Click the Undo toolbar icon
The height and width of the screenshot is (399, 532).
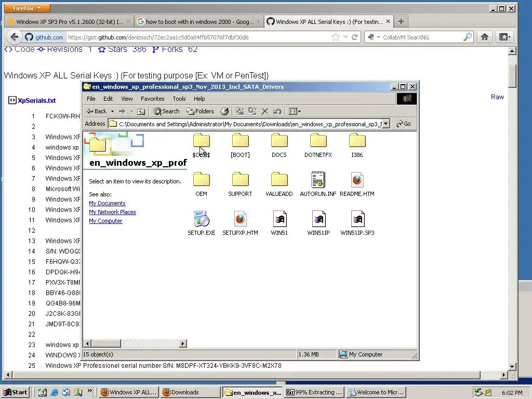point(277,111)
